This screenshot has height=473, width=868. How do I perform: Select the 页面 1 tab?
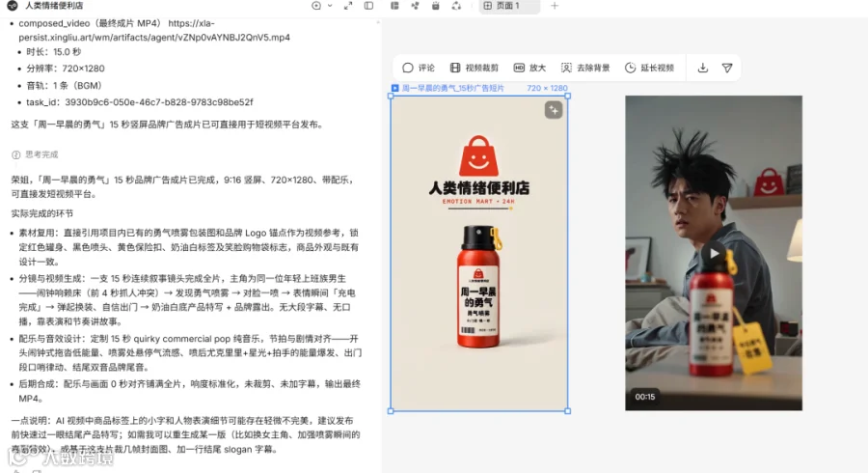(508, 6)
